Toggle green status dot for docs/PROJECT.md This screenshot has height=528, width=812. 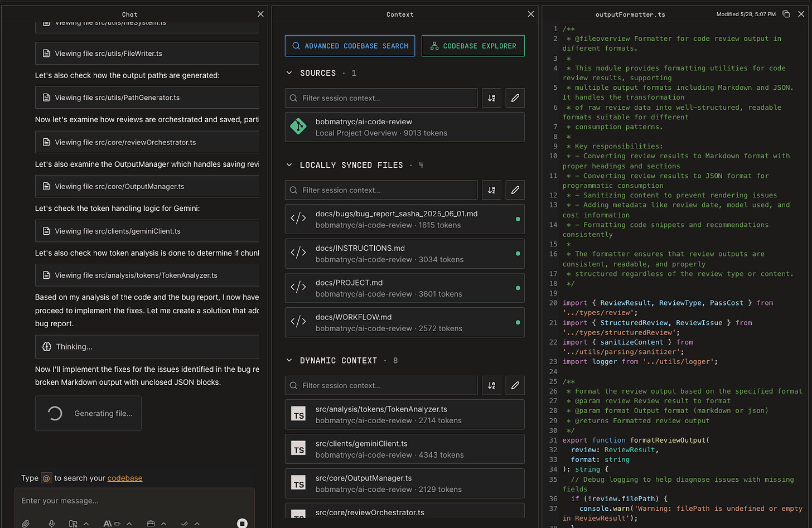coord(518,288)
